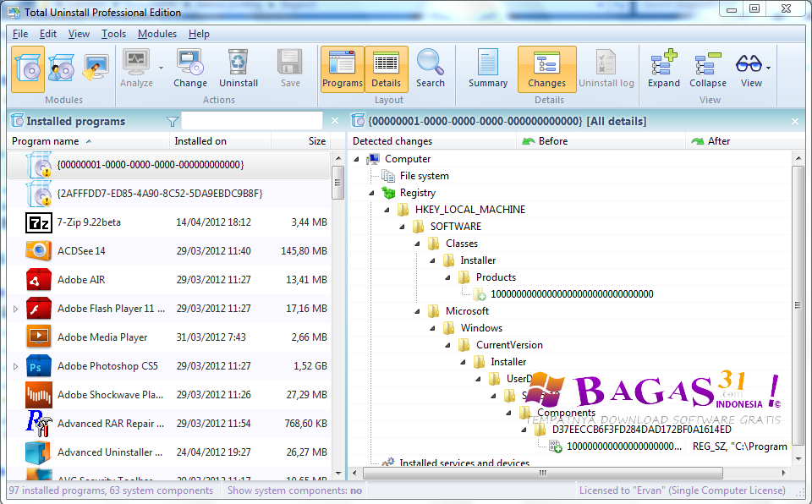812x504 pixels.
Task: Select the D37EECCB6F3FD284DAD172BF0A1614ED key
Action: click(x=642, y=430)
